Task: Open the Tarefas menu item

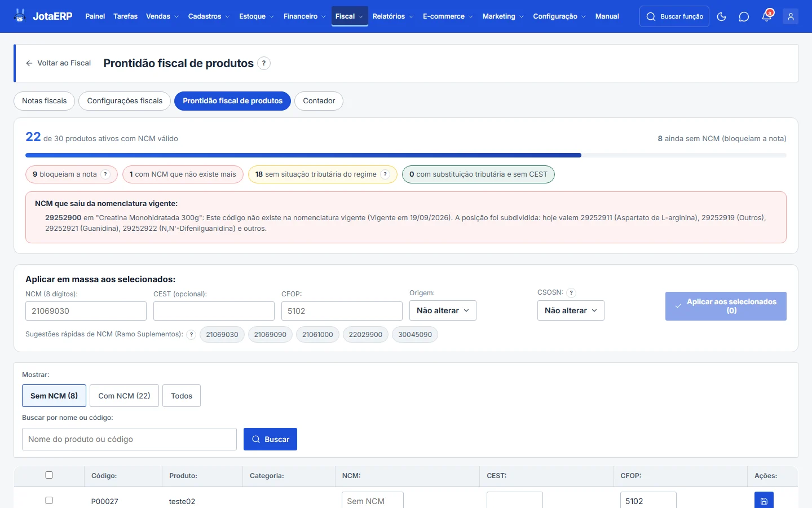Action: point(125,16)
